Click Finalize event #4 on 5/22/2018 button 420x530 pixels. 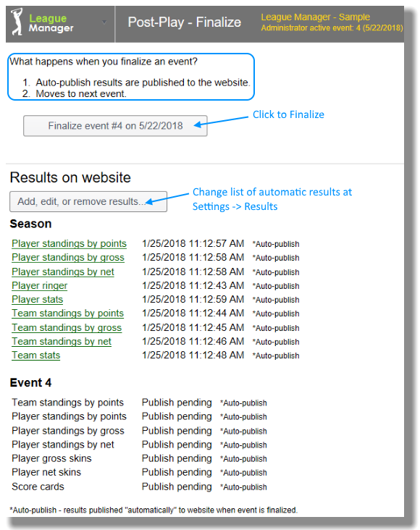[x=115, y=126]
